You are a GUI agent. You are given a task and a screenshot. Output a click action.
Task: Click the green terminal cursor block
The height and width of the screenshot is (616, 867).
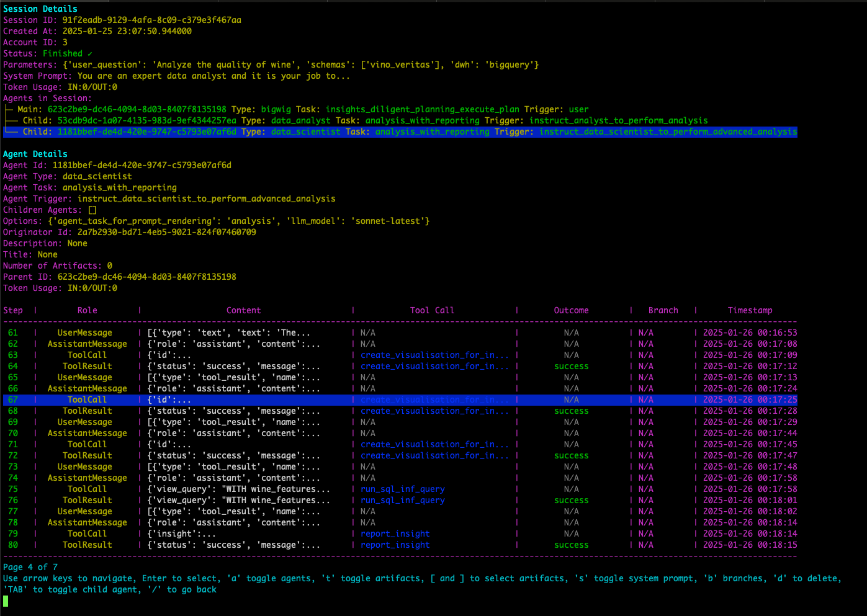coord(6,601)
